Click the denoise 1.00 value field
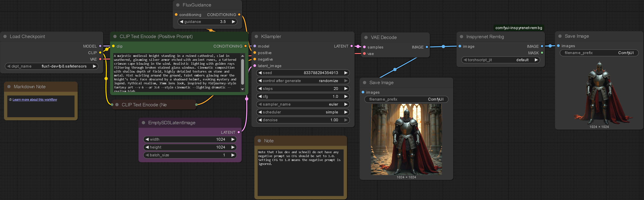 pyautogui.click(x=303, y=120)
